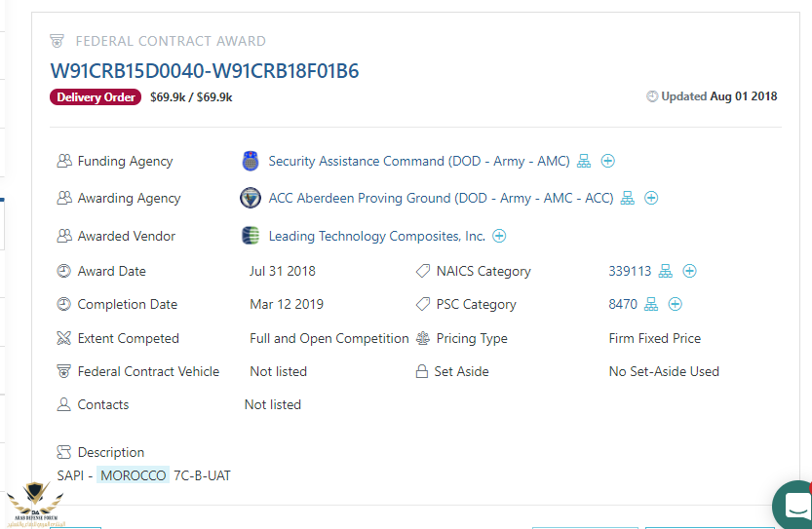Click the Delivery Order badge
Screen dimensions: 812x529
96,96
